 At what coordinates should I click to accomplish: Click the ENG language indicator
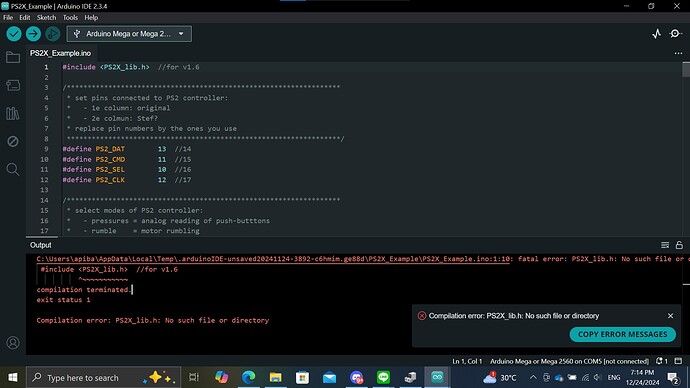point(614,377)
